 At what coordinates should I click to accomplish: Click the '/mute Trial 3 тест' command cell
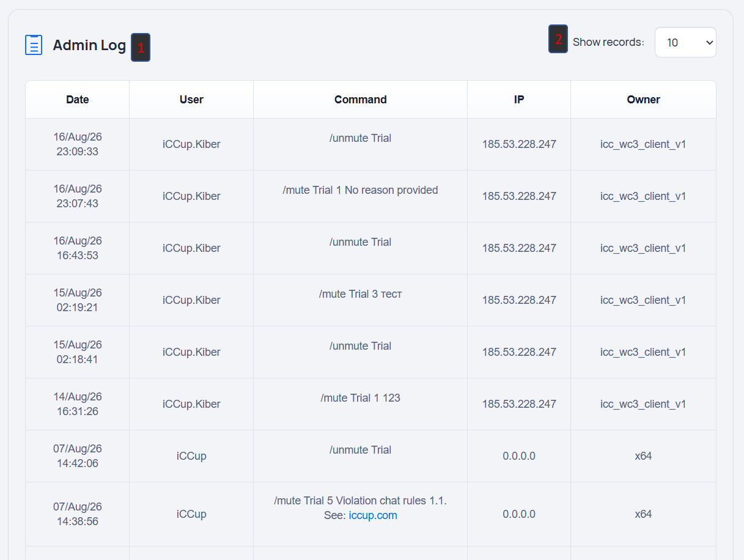[x=361, y=300]
